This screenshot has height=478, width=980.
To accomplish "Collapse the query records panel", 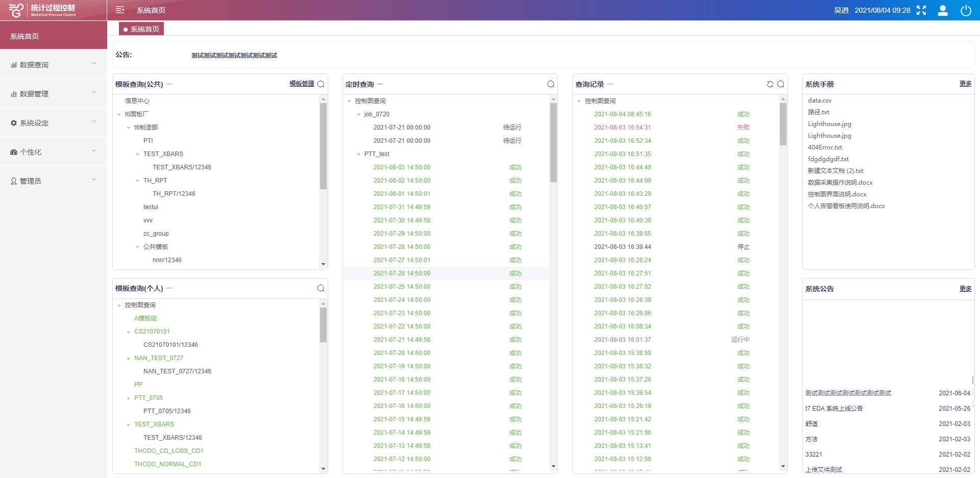I will (x=610, y=84).
